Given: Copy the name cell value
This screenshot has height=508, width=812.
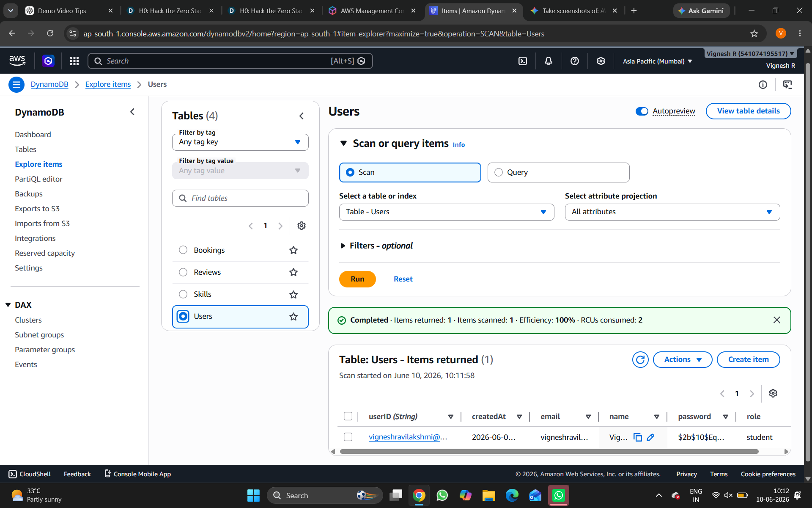Looking at the screenshot, I should pos(638,437).
